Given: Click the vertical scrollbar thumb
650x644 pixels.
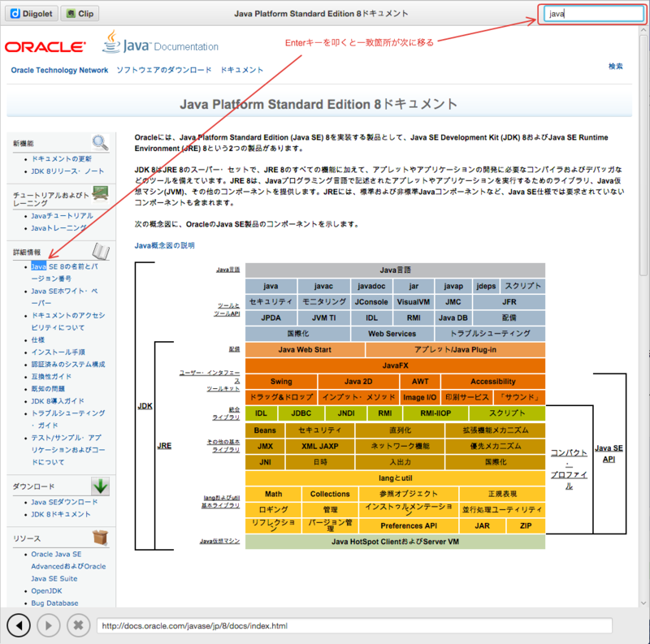Looking at the screenshot, I should click(643, 155).
